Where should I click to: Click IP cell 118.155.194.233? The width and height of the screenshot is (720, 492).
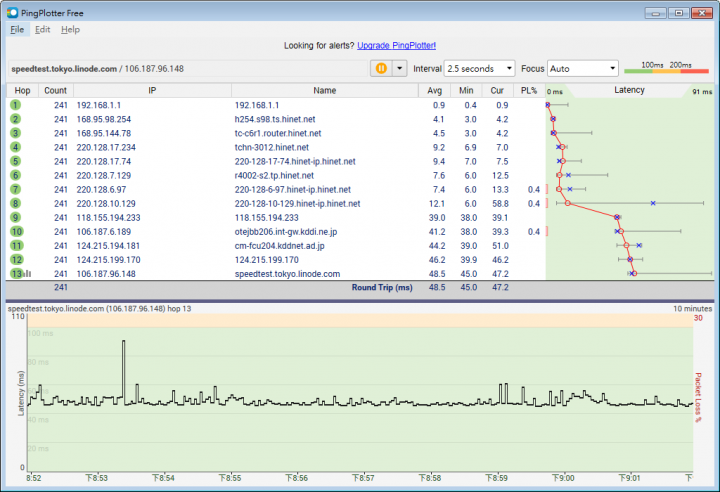[108, 218]
